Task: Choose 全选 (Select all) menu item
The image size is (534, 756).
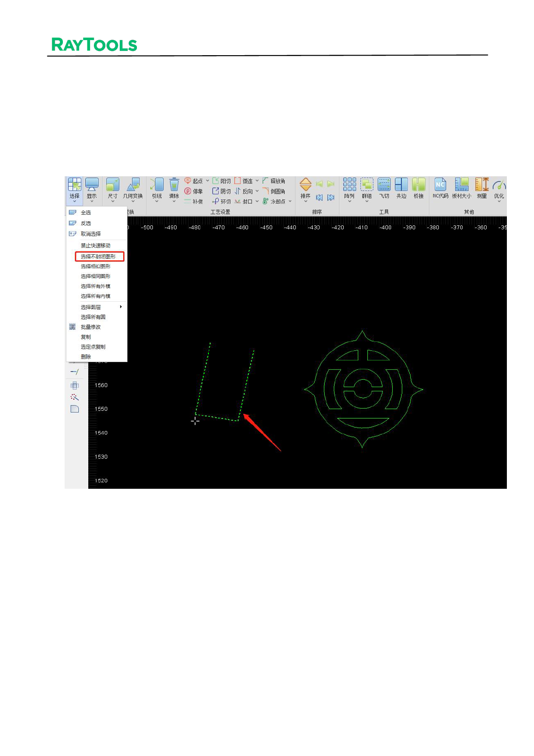Action: (86, 212)
